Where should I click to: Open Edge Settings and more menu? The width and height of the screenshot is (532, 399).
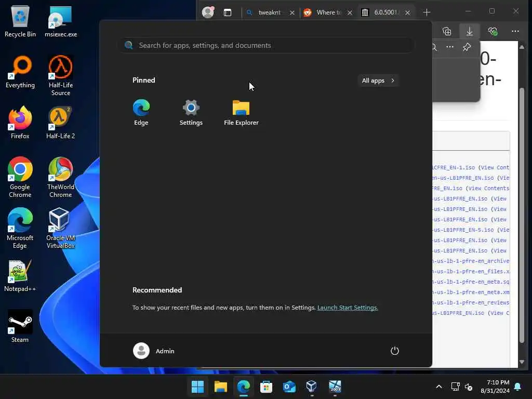pyautogui.click(x=515, y=31)
